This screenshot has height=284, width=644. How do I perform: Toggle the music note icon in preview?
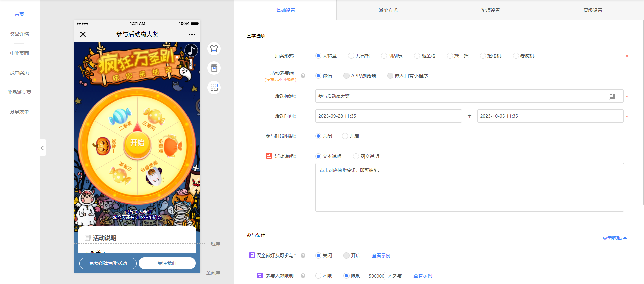(x=191, y=50)
